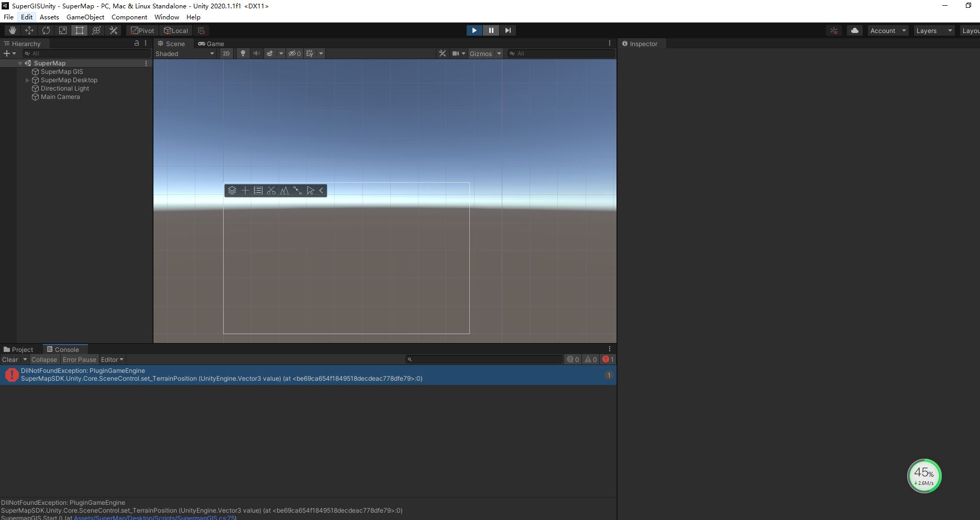Screen dimensions: 980x520
Task: Select the Scale tool
Action: (63, 30)
